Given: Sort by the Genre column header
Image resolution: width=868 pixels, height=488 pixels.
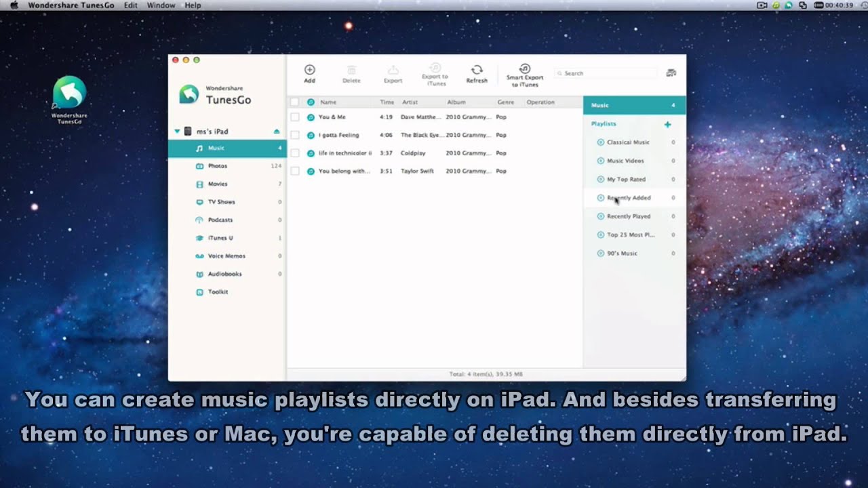Looking at the screenshot, I should tap(506, 102).
